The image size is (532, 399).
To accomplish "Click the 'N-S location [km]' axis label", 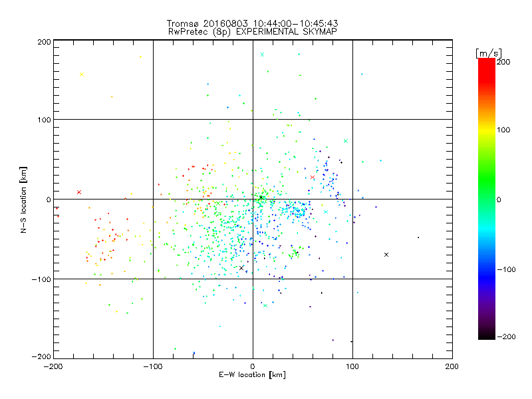I will pos(23,200).
